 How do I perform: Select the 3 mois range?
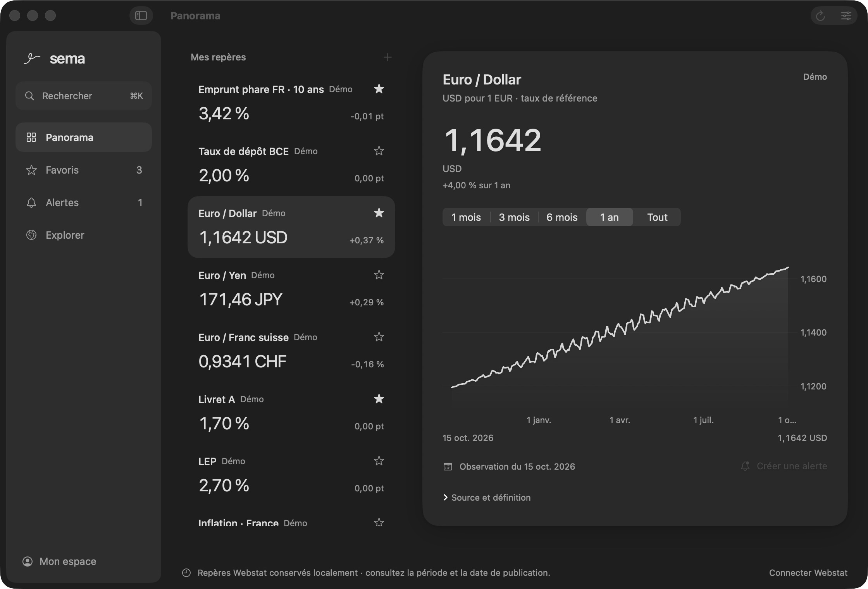[514, 217]
